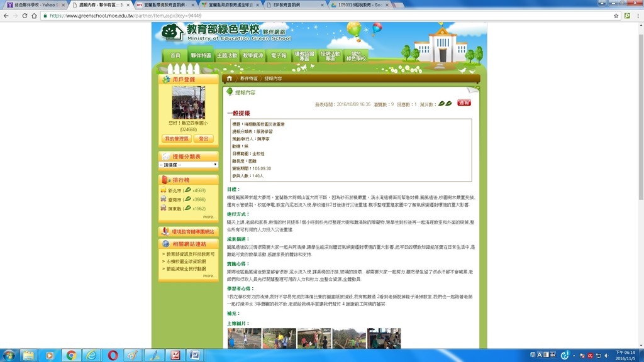Open the 夥伴特區 navigation menu

pos(201,55)
